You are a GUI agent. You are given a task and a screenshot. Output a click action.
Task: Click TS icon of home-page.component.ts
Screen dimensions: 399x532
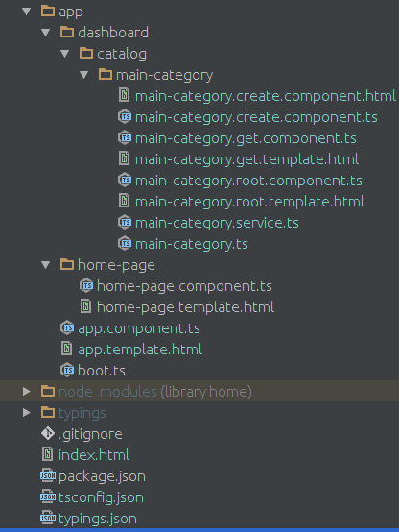click(86, 285)
